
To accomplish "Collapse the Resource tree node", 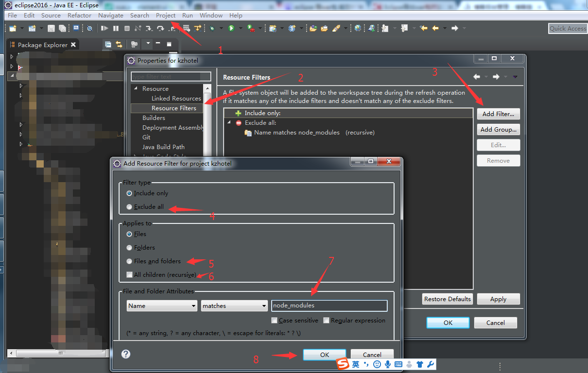I will [136, 88].
